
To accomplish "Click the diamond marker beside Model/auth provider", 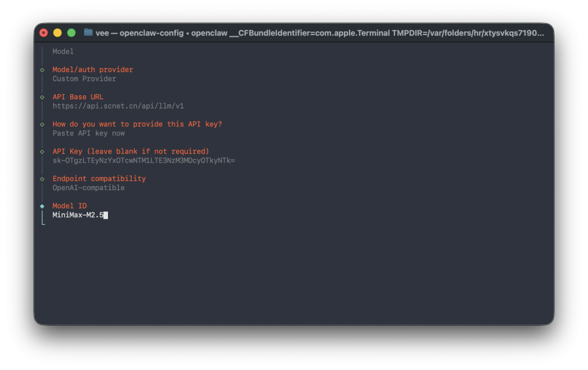I will click(42, 70).
